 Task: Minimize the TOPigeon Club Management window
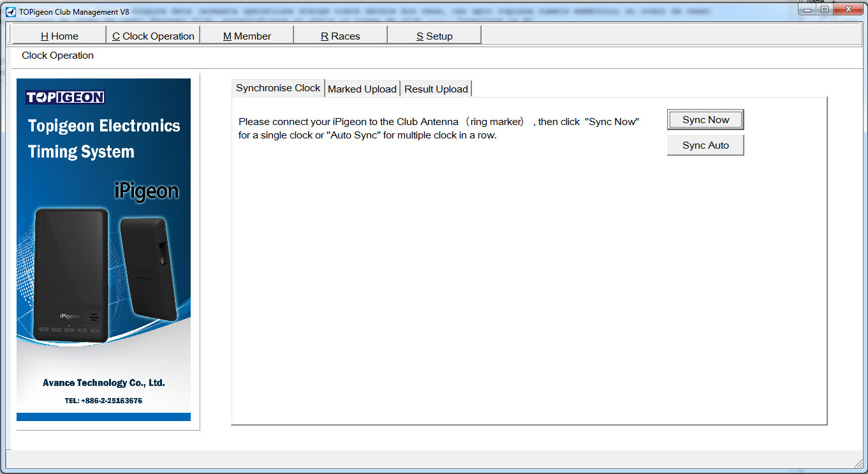(x=808, y=10)
